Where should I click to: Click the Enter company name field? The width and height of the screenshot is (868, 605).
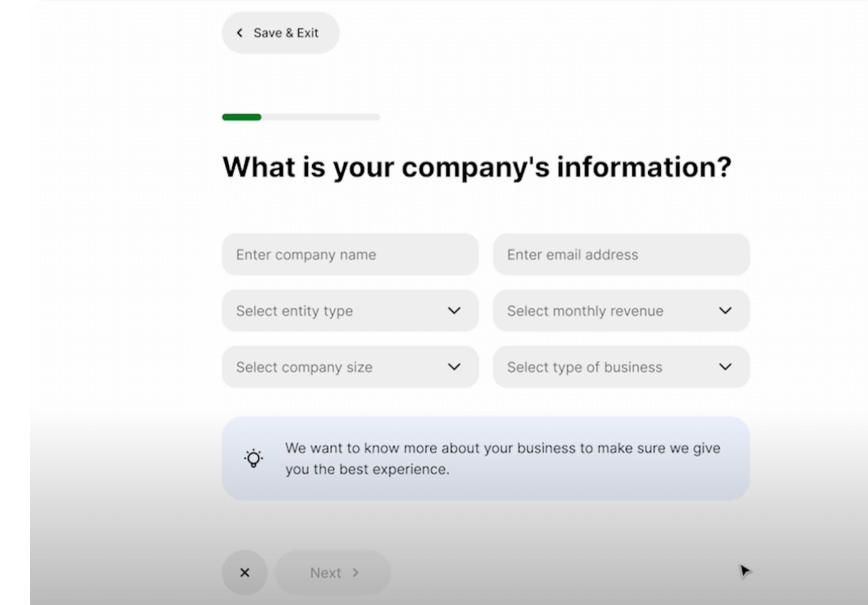point(350,254)
